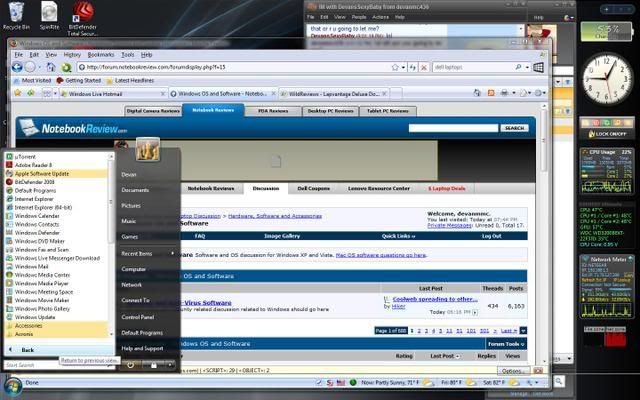
Task: Click the grid icon right of search box
Action: (x=538, y=67)
